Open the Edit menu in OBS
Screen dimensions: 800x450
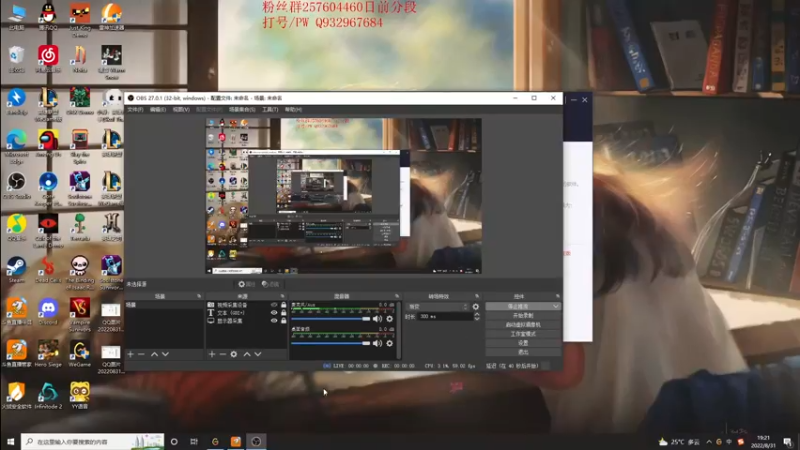coord(158,110)
